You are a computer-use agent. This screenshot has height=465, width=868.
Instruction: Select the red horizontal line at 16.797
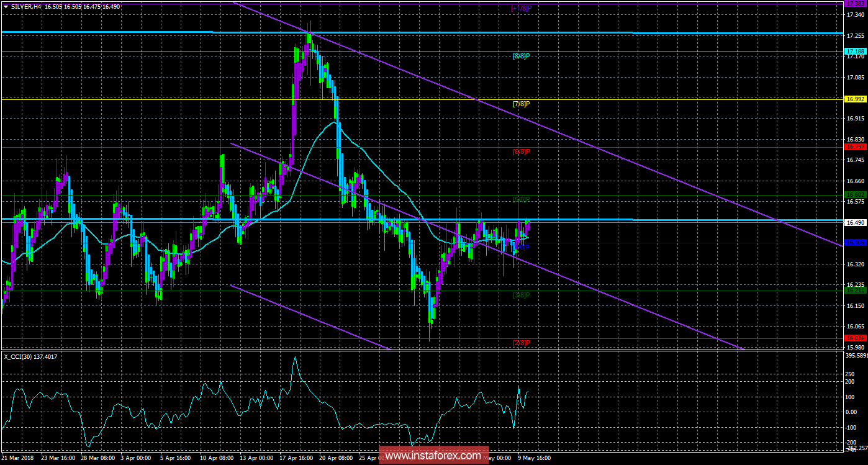tap(422, 147)
